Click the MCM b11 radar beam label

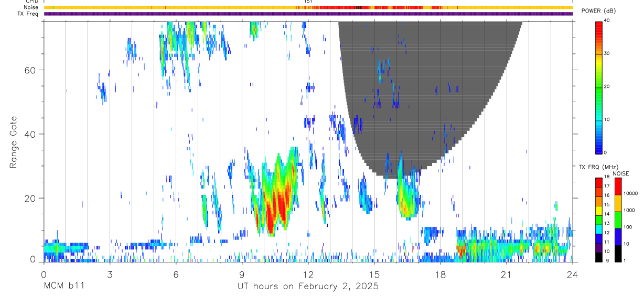[63, 287]
